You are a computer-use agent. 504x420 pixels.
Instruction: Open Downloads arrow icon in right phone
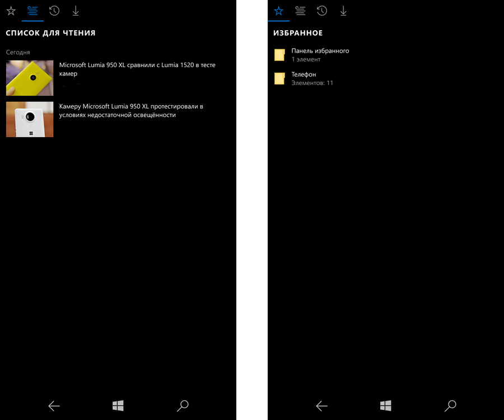pos(343,11)
